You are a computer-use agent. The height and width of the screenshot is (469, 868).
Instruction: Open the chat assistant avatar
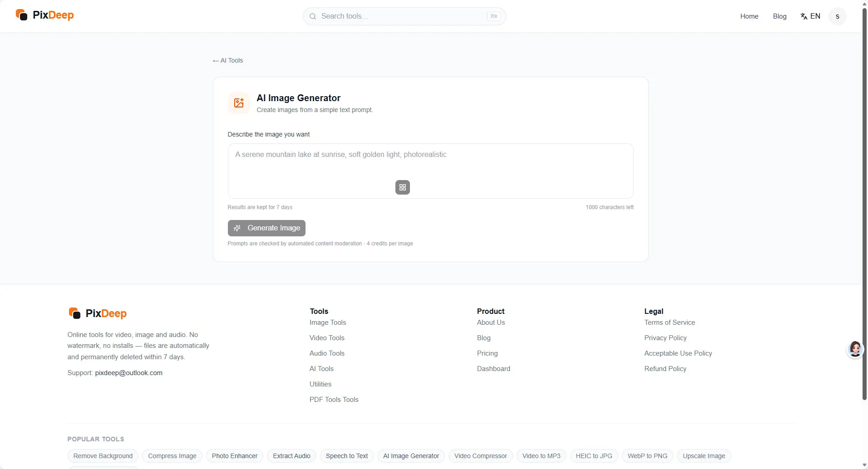click(855, 349)
